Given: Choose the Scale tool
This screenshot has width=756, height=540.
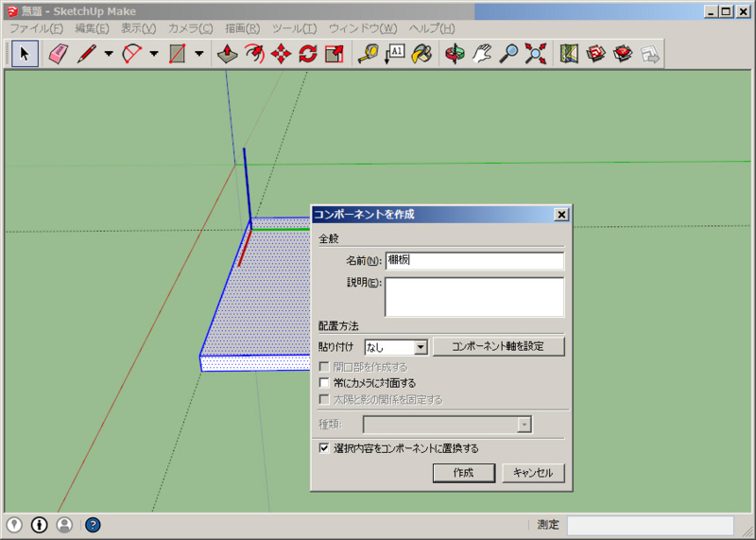Looking at the screenshot, I should [x=335, y=54].
